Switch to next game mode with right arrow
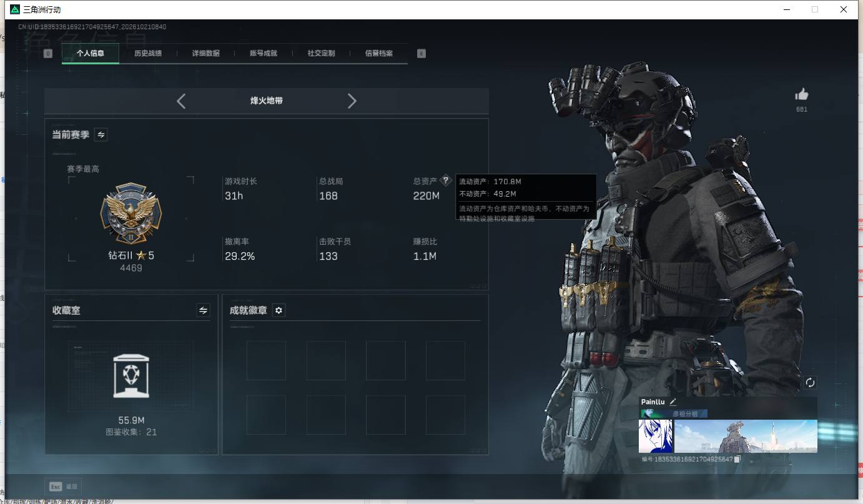 (x=352, y=101)
